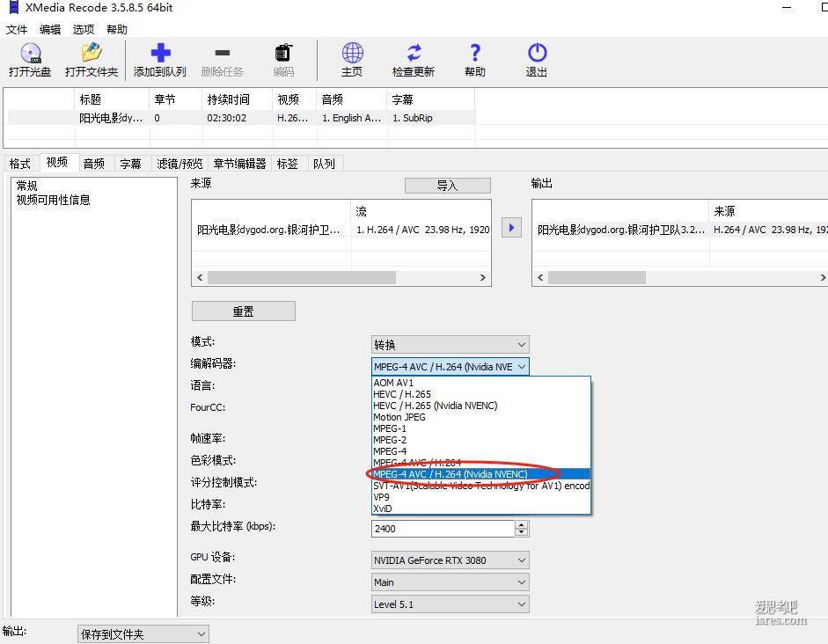Open the Profile (配置文件) dropdown showing Main
Viewport: 828px width, 644px height.
pyautogui.click(x=451, y=582)
